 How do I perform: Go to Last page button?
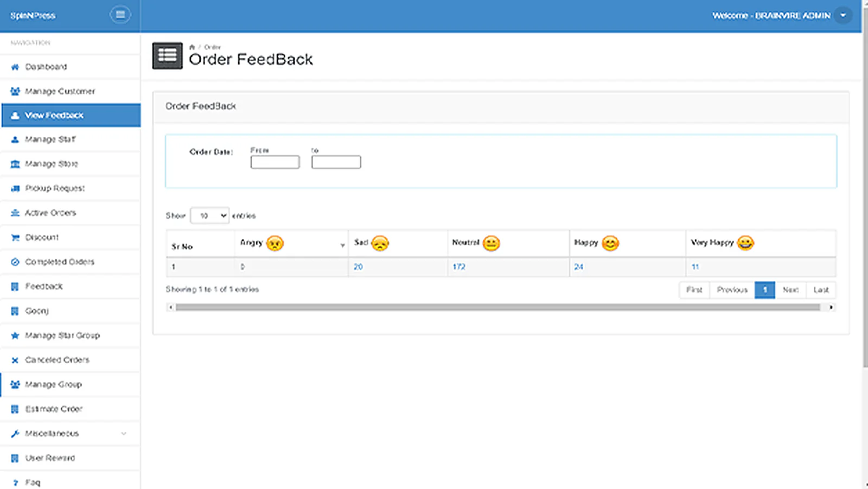tap(821, 290)
